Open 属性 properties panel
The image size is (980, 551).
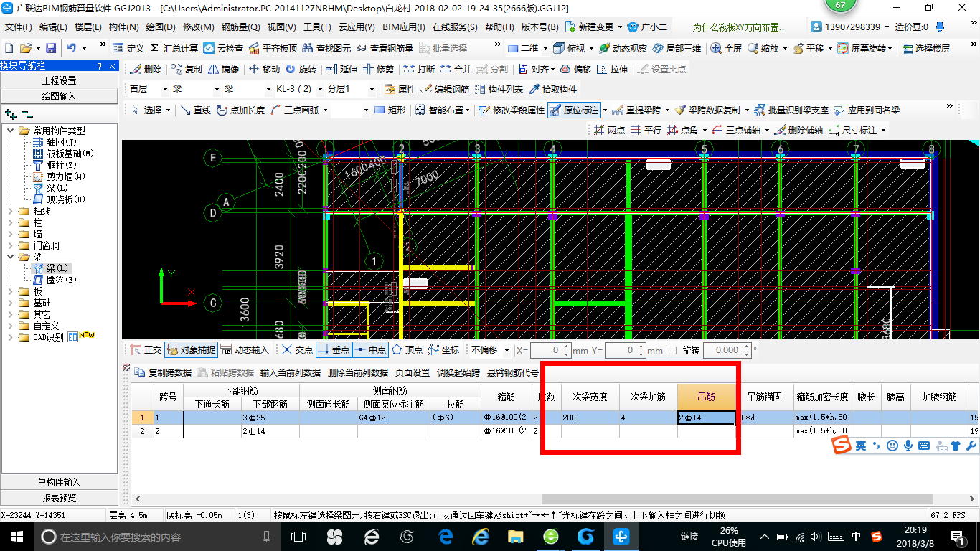pos(400,90)
